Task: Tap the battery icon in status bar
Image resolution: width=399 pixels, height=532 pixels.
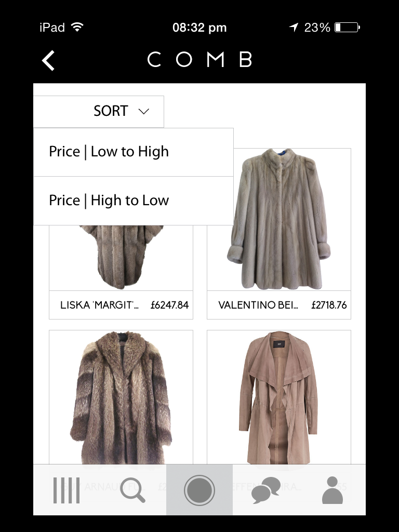Action: [348, 27]
